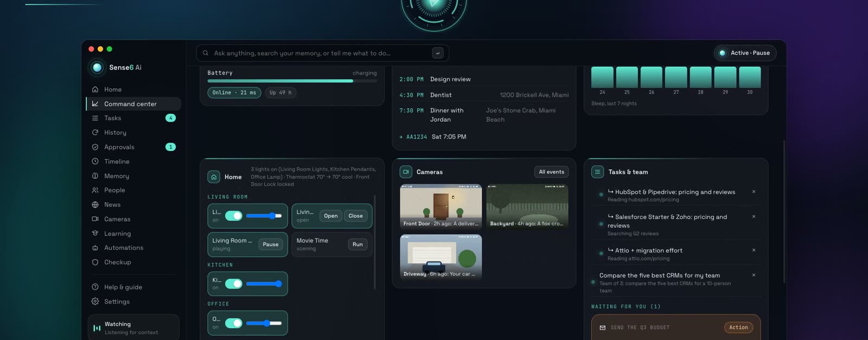Click Open for living room blinds
The width and height of the screenshot is (868, 340).
(x=331, y=216)
